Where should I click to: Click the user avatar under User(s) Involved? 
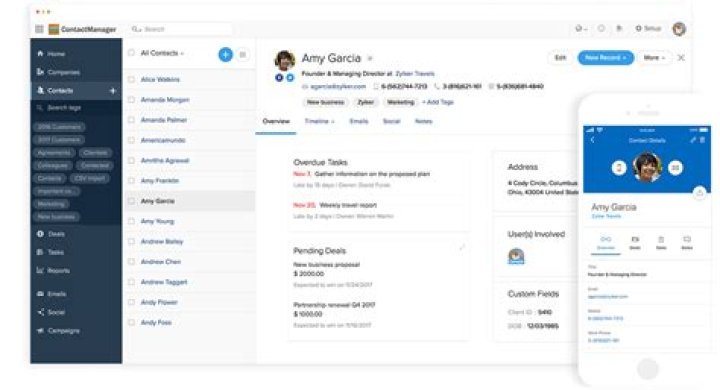click(x=516, y=256)
